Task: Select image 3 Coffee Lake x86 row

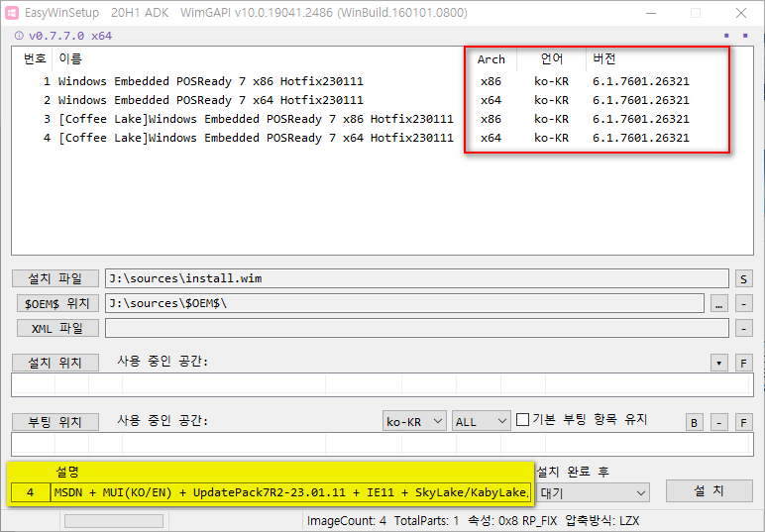Action: pos(382,119)
